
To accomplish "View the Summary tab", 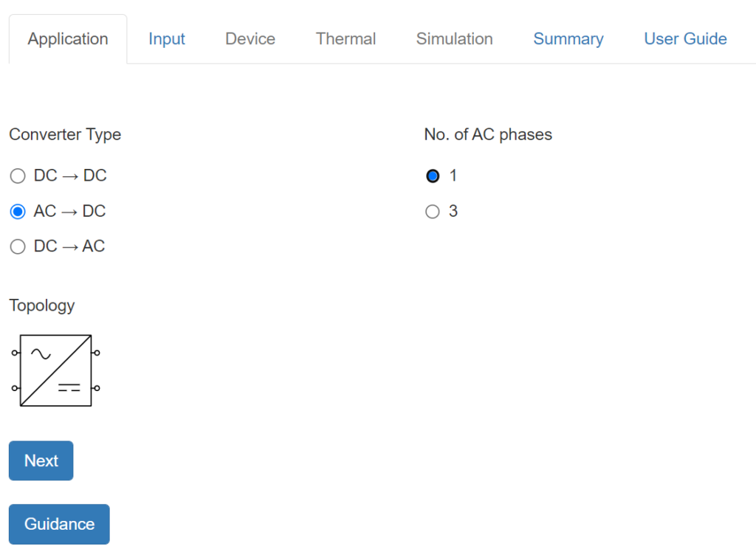I will point(568,39).
